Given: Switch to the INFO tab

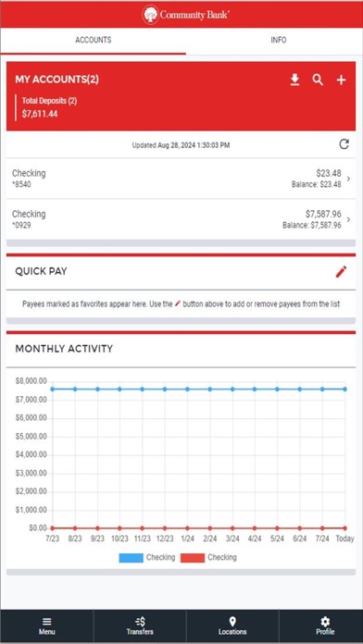Looking at the screenshot, I should pyautogui.click(x=279, y=41).
